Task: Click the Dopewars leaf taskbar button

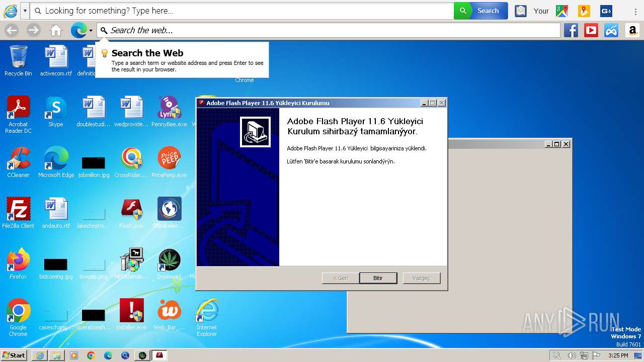Action: pyautogui.click(x=142, y=355)
